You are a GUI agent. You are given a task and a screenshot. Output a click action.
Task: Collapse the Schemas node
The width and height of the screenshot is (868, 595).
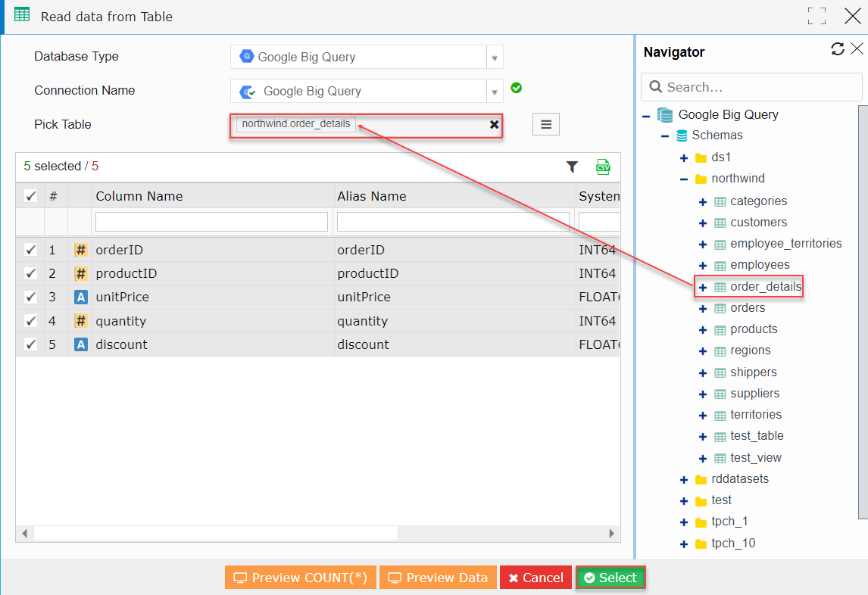(x=665, y=136)
